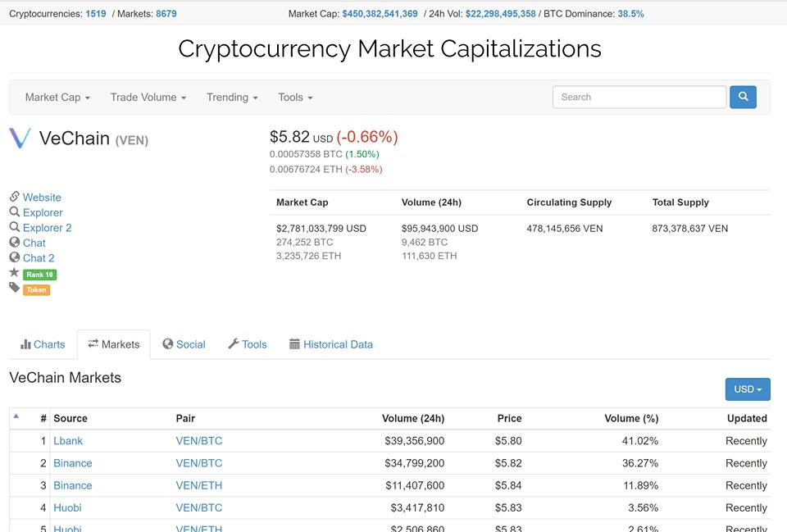Click the blue search magnifier button
The height and width of the screenshot is (532, 787).
click(743, 97)
